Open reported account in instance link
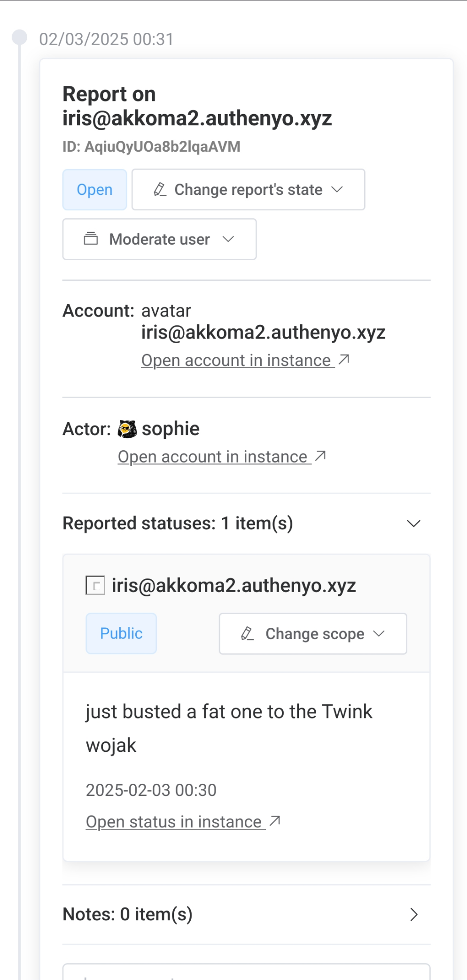This screenshot has height=980, width=467. (x=236, y=361)
